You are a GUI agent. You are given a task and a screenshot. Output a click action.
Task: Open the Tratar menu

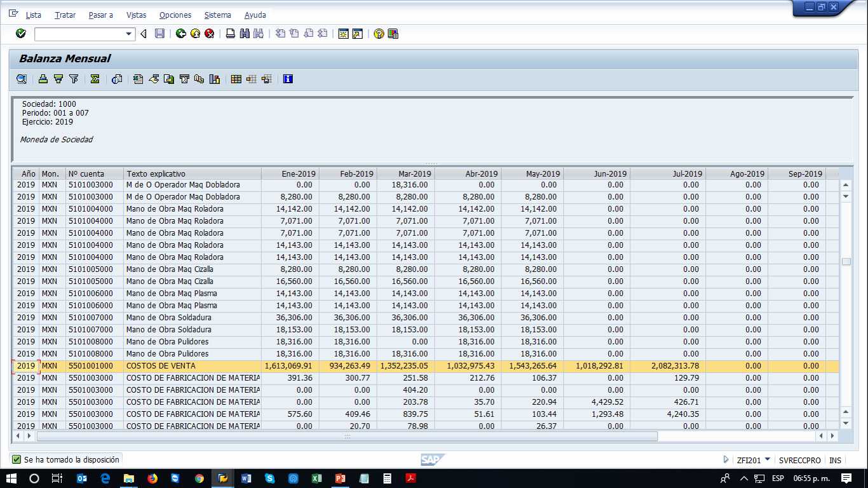coord(65,15)
